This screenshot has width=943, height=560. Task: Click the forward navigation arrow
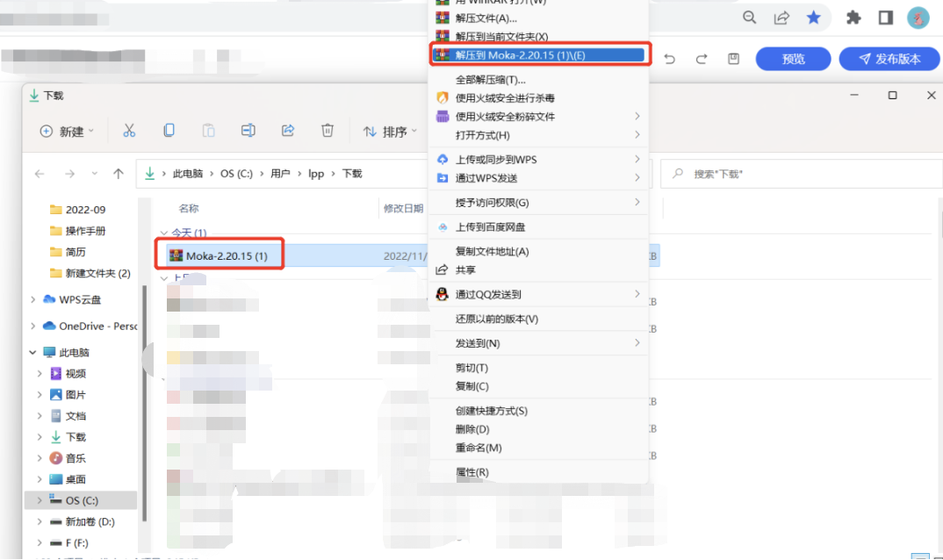coord(69,174)
